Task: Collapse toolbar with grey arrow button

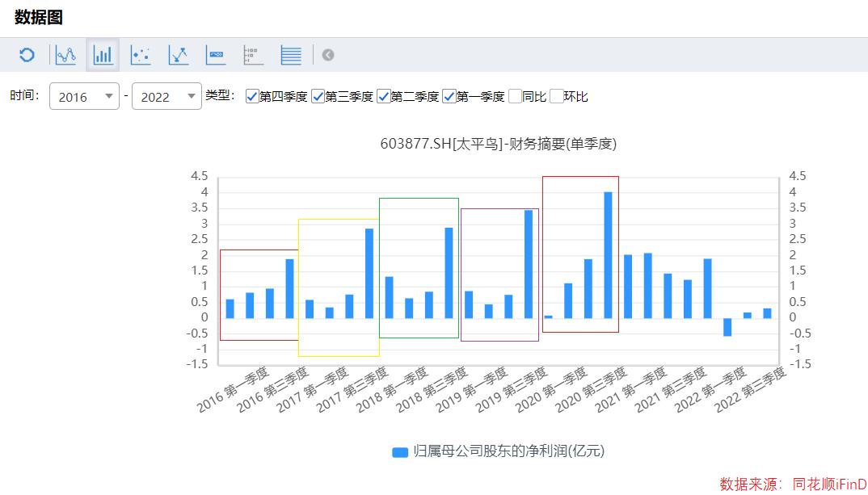Action: click(x=327, y=55)
